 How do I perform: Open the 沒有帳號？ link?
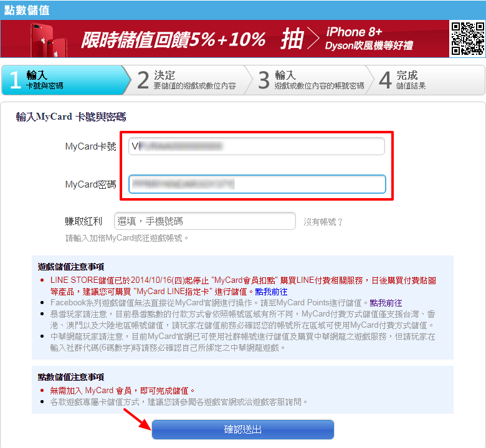click(x=323, y=222)
